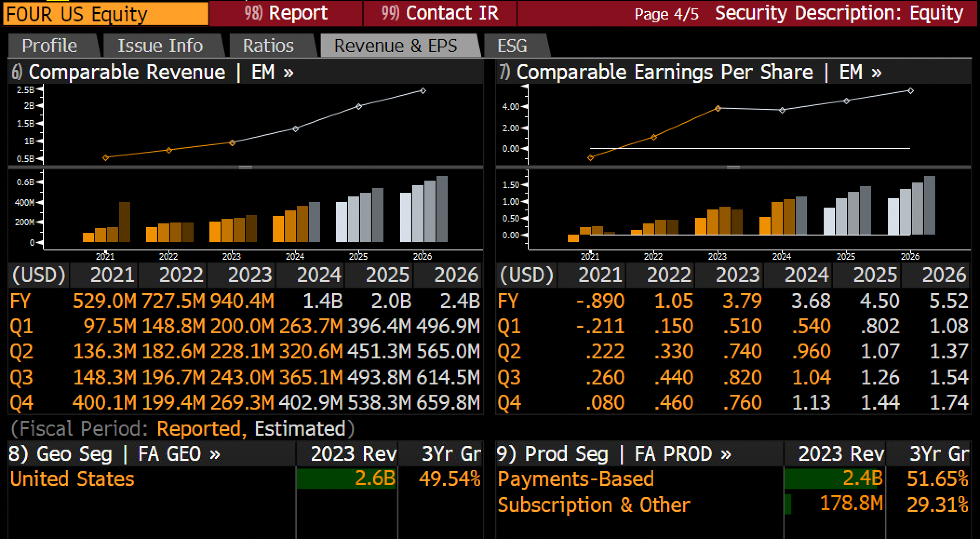
Task: Click the FOUR US Equity security field
Action: pyautogui.click(x=106, y=14)
